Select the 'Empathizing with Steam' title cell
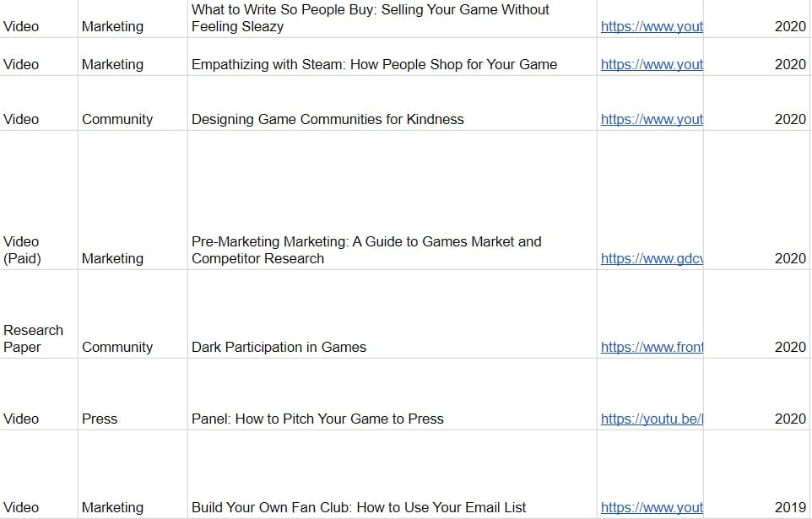Viewport: 812px width, 519px height. coord(374,64)
